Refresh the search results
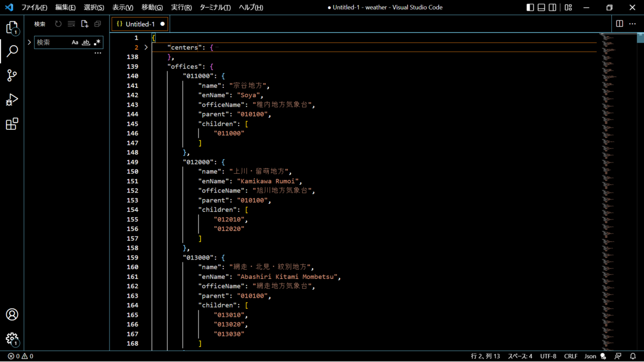This screenshot has height=362, width=644. (x=58, y=24)
